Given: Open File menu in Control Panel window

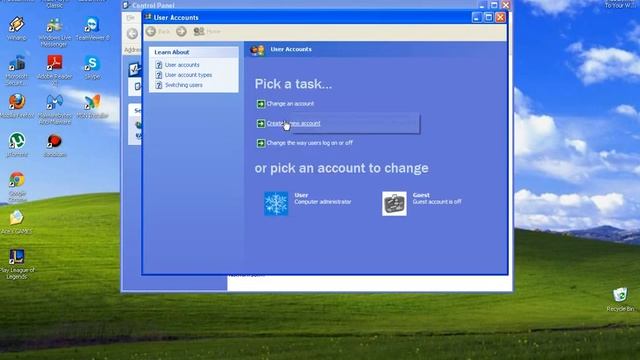Looking at the screenshot, I should click(130, 18).
